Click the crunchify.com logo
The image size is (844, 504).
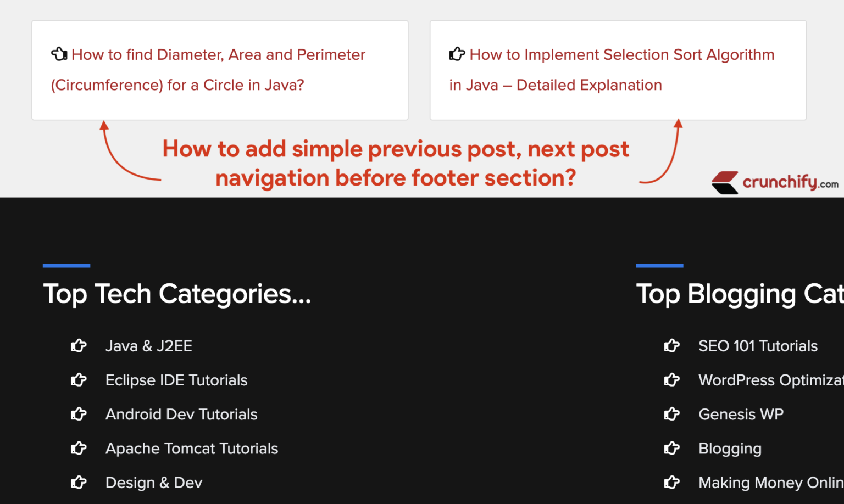(x=775, y=182)
